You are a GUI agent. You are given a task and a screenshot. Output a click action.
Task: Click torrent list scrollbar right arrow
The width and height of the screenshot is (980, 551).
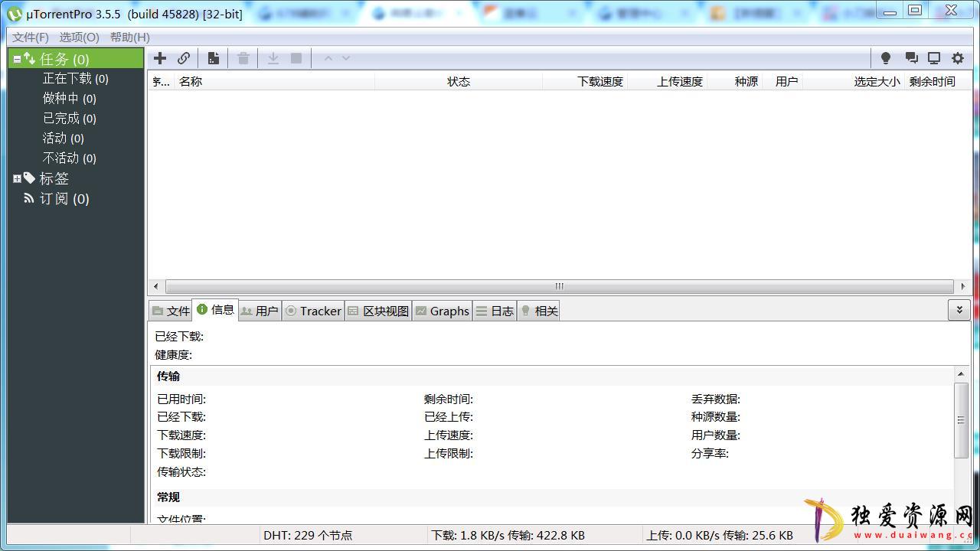coord(963,286)
